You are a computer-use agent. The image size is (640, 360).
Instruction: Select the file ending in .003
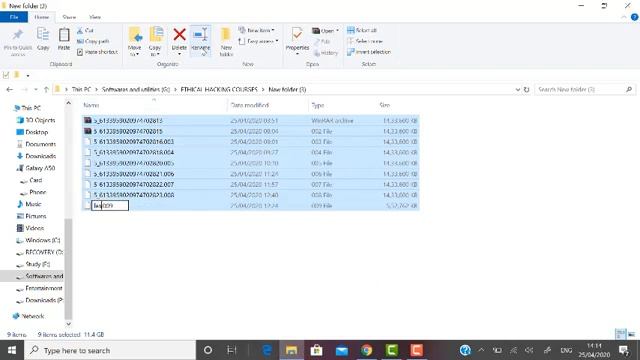(251, 142)
